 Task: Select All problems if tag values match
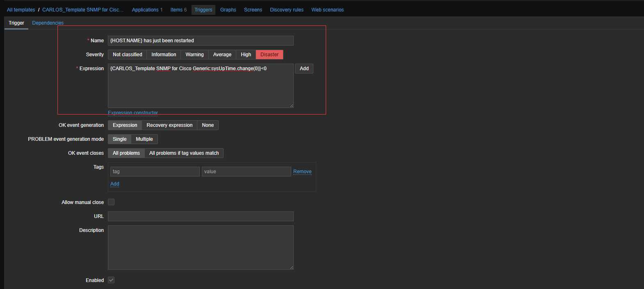(x=184, y=153)
